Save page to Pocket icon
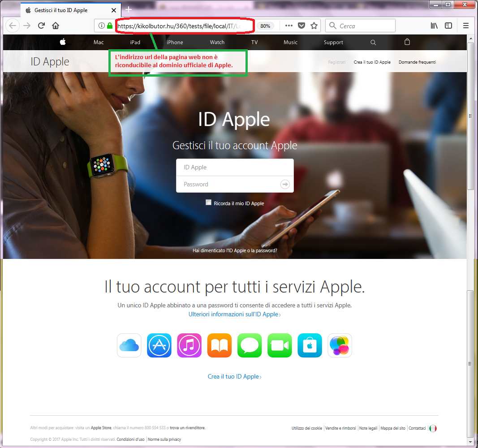The height and width of the screenshot is (448, 478). tap(301, 26)
